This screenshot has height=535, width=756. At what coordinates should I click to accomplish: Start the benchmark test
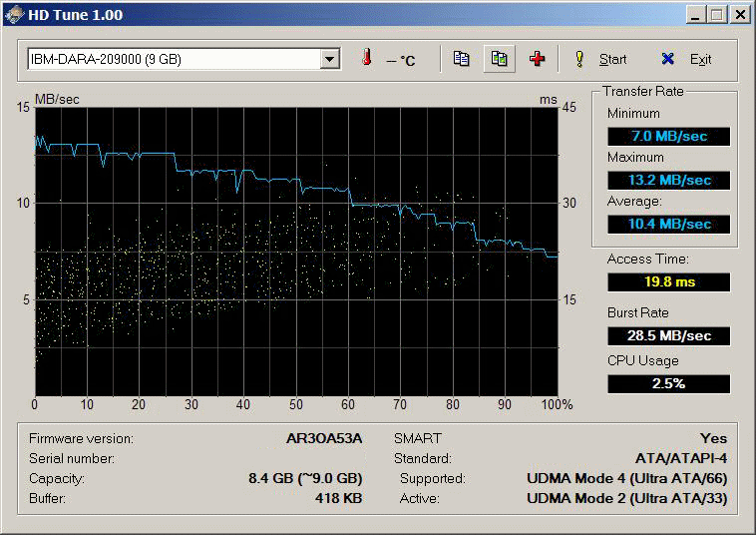tap(612, 59)
